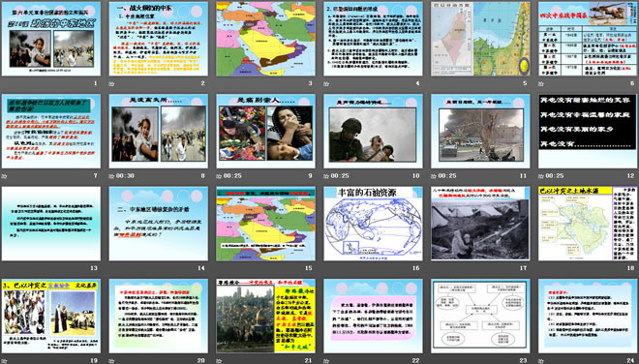Viewport: 639px width, 364px height.
Task: Select the slide 6 war table thumbnail
Action: [x=588, y=39]
